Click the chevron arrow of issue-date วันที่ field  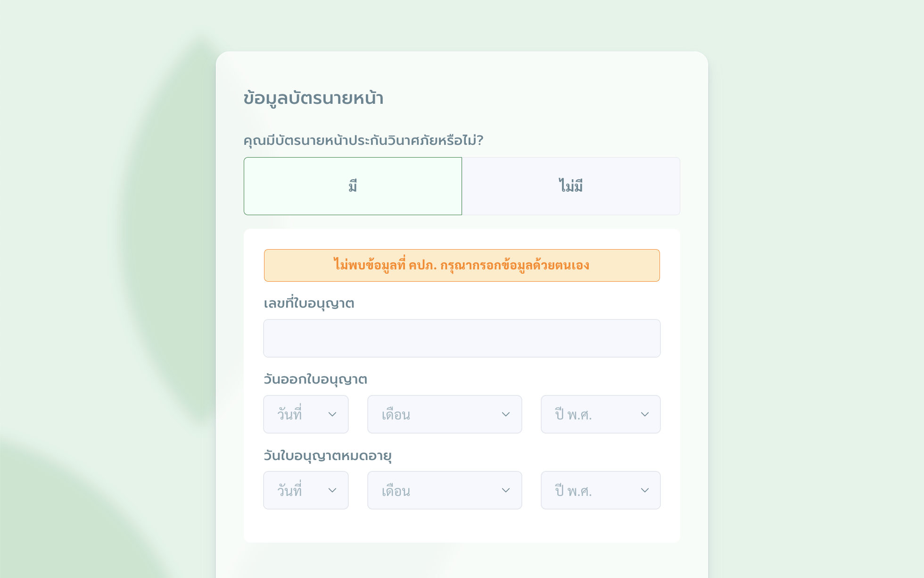(332, 414)
